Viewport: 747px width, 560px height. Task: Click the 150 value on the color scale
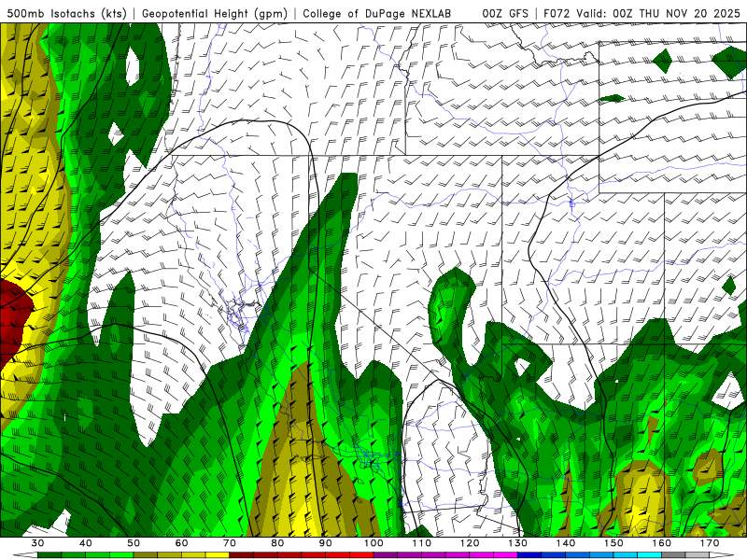click(x=613, y=543)
